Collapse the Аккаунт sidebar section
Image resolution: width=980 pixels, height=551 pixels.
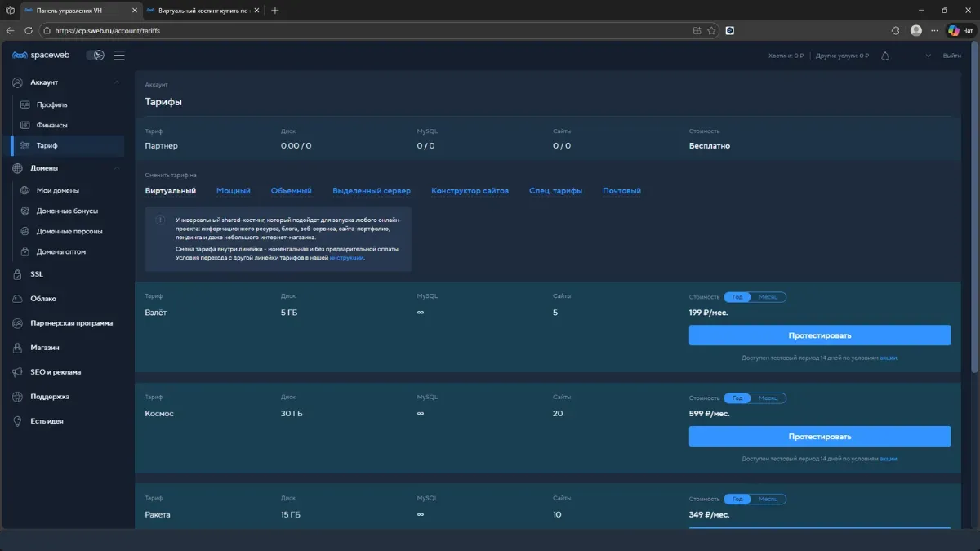tap(117, 82)
